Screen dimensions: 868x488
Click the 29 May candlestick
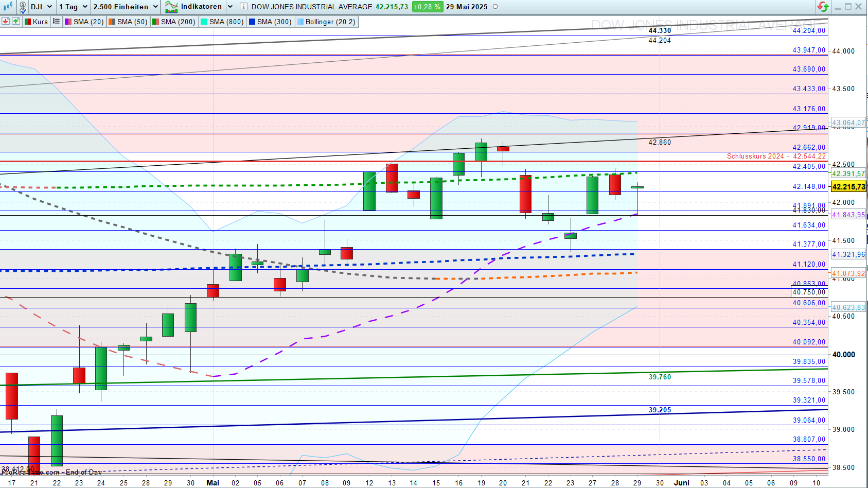tap(637, 198)
